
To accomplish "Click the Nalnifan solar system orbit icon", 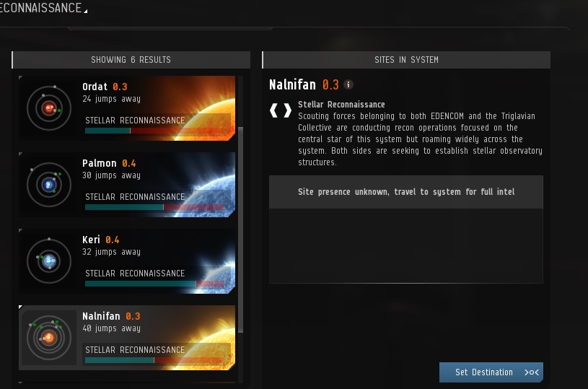I will [49, 338].
